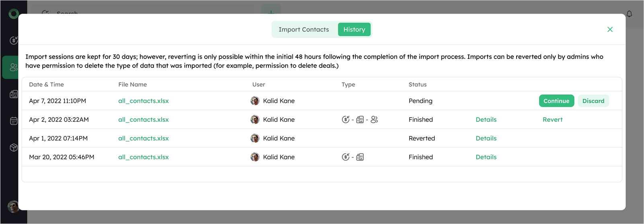
Task: Open all_contacts.xlsx file from Apr 7 row
Action: coord(144,101)
